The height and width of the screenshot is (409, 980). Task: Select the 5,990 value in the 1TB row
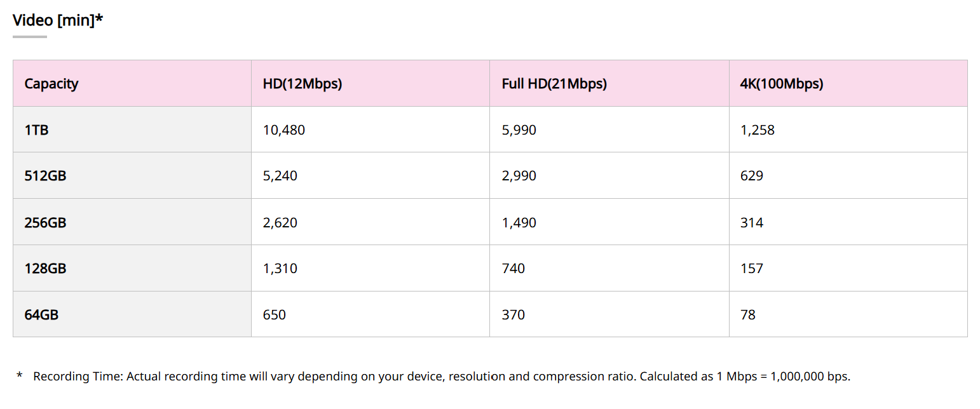519,130
